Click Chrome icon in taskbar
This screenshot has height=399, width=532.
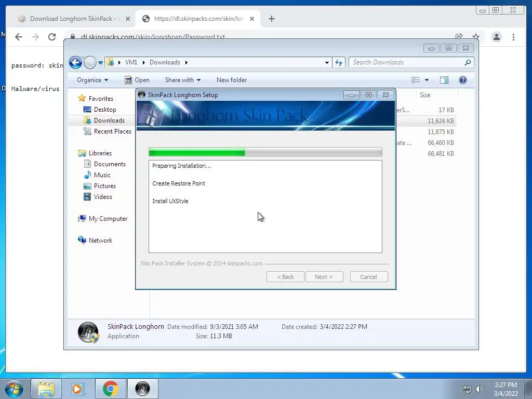click(x=110, y=389)
